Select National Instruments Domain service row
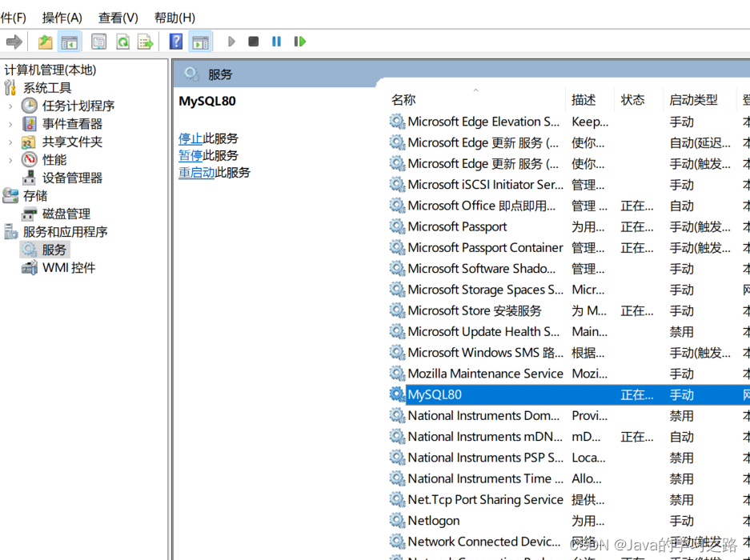750x560 pixels. 569,415
